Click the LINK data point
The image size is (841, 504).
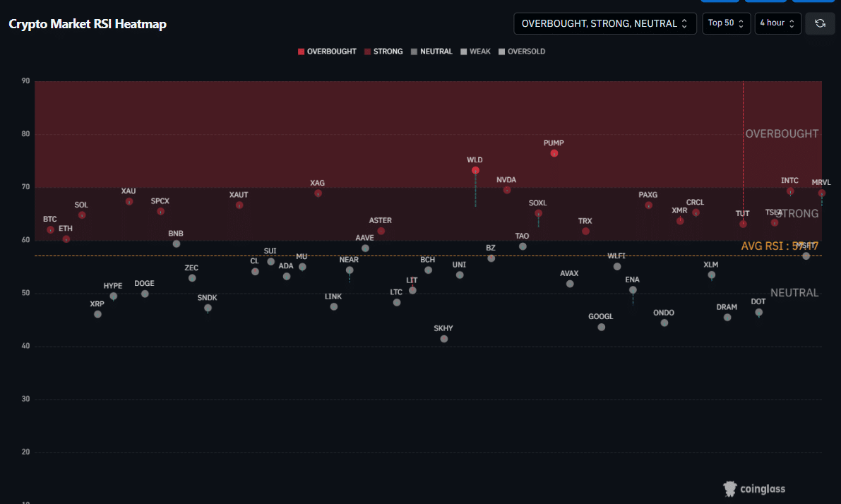(x=333, y=306)
